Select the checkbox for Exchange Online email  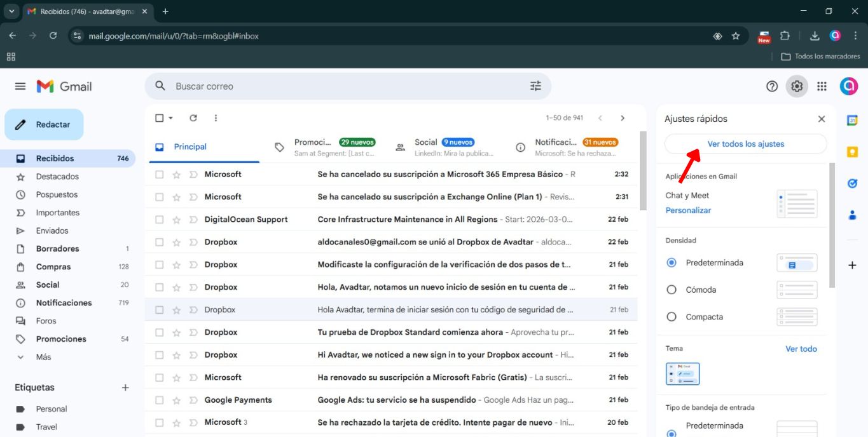pyautogui.click(x=159, y=197)
